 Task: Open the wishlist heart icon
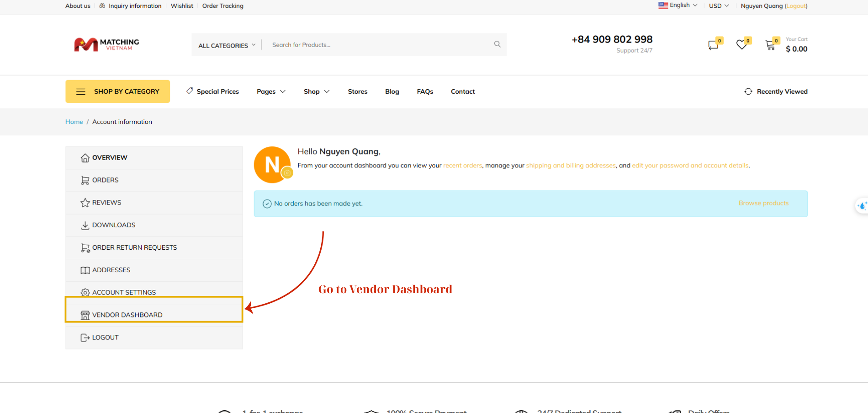pos(741,45)
